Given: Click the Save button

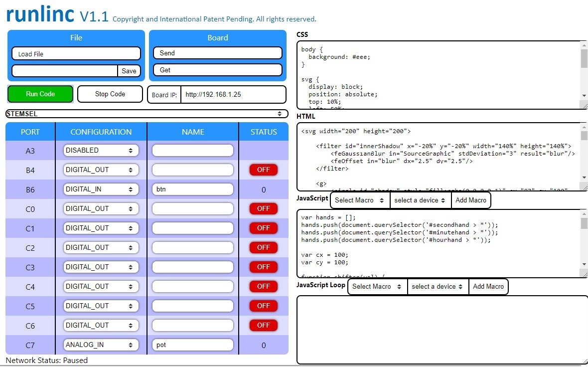Looking at the screenshot, I should tap(129, 71).
